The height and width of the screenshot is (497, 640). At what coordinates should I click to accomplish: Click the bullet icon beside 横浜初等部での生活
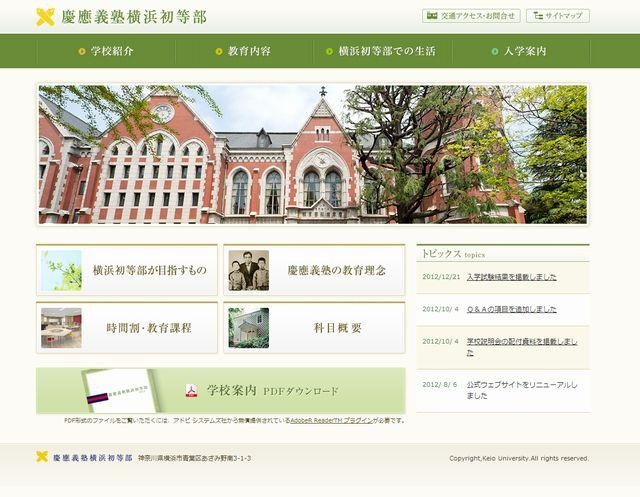click(x=329, y=51)
